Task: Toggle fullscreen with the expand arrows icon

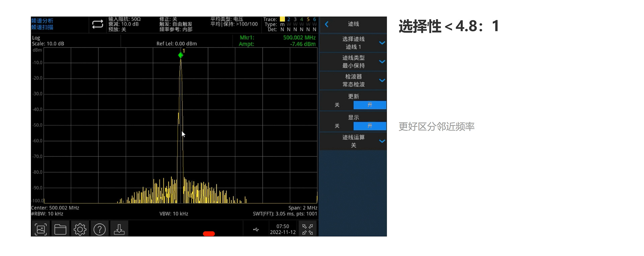Action: point(307,229)
